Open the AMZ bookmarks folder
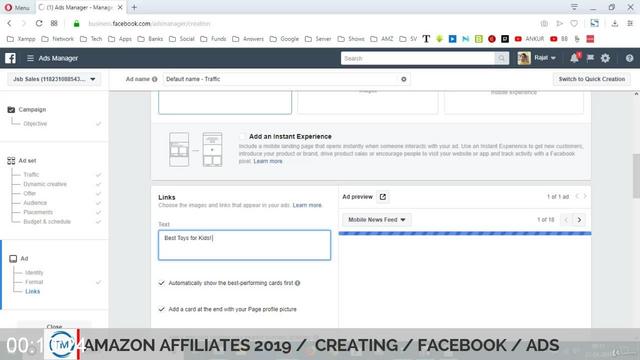 (382, 39)
